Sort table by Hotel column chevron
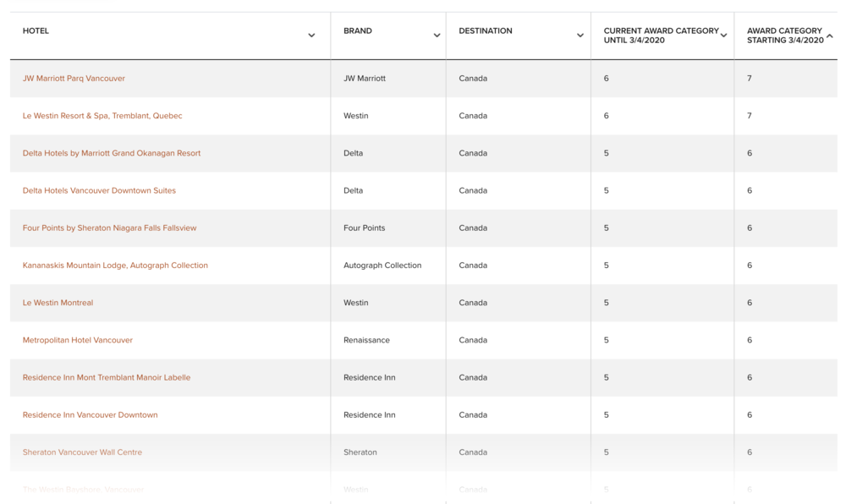Viewport: 846px width, 504px height. (x=311, y=36)
